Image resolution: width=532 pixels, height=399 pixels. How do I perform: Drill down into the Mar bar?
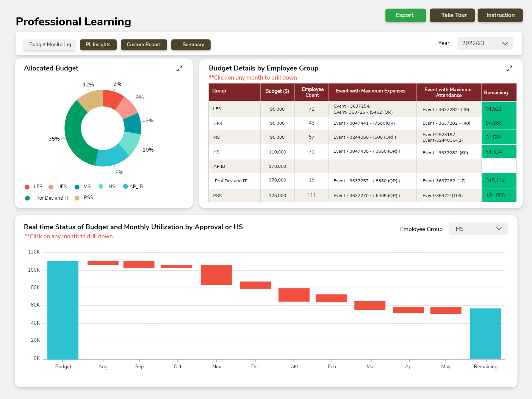click(370, 305)
